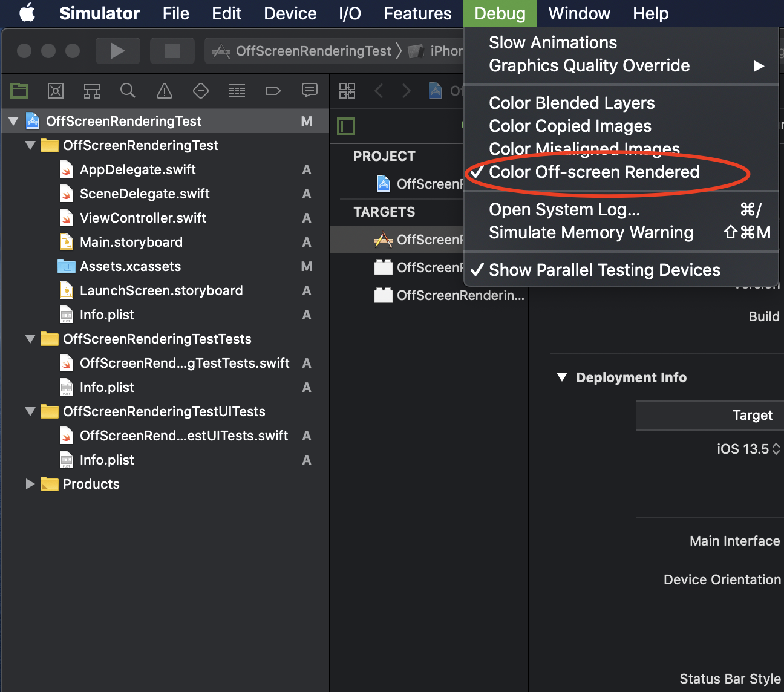
Task: Collapse the OffScreenRenderingTestUITests folder
Action: 30,411
